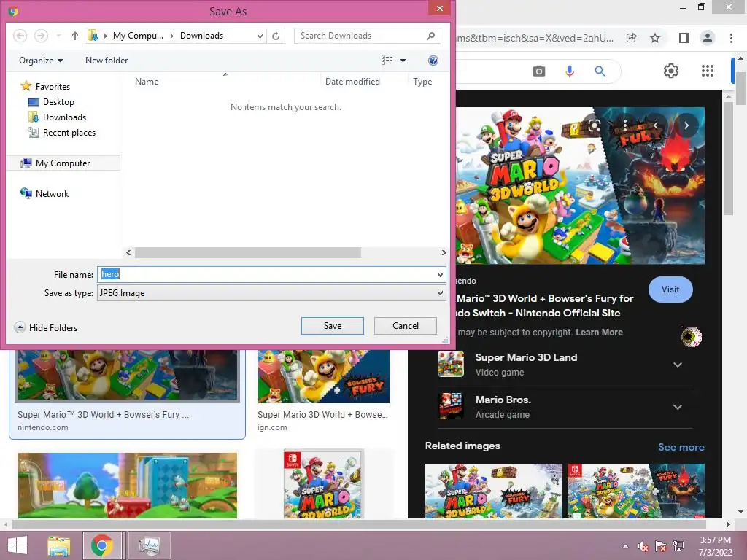
Task: Go back in Save As dialog navigation
Action: point(20,36)
